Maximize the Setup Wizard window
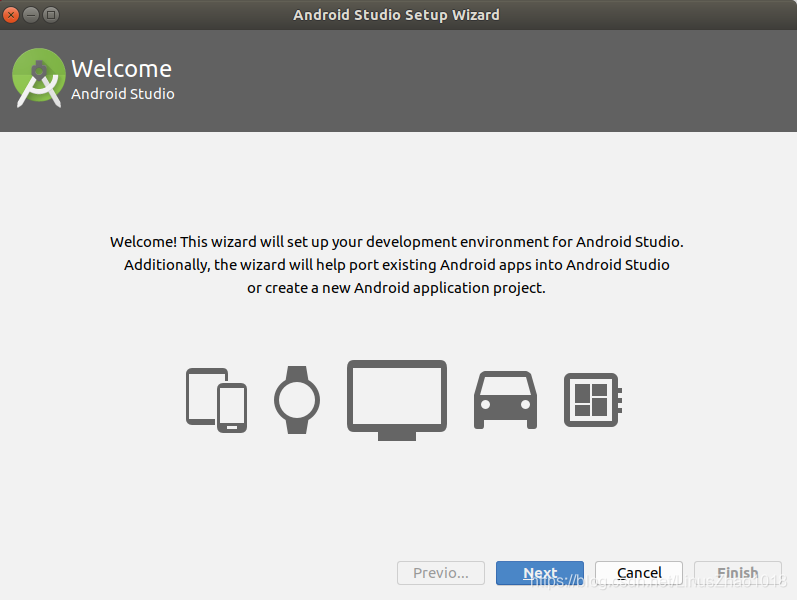797x600 pixels. (51, 15)
